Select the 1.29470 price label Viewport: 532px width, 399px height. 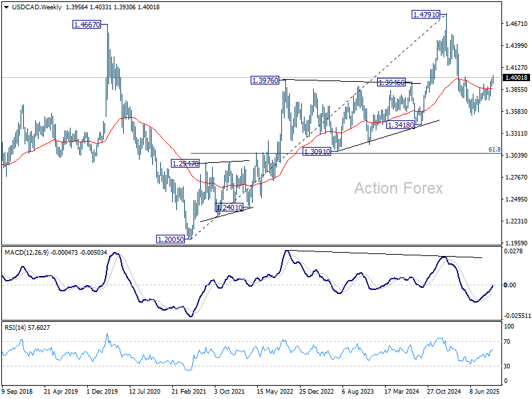tap(186, 164)
